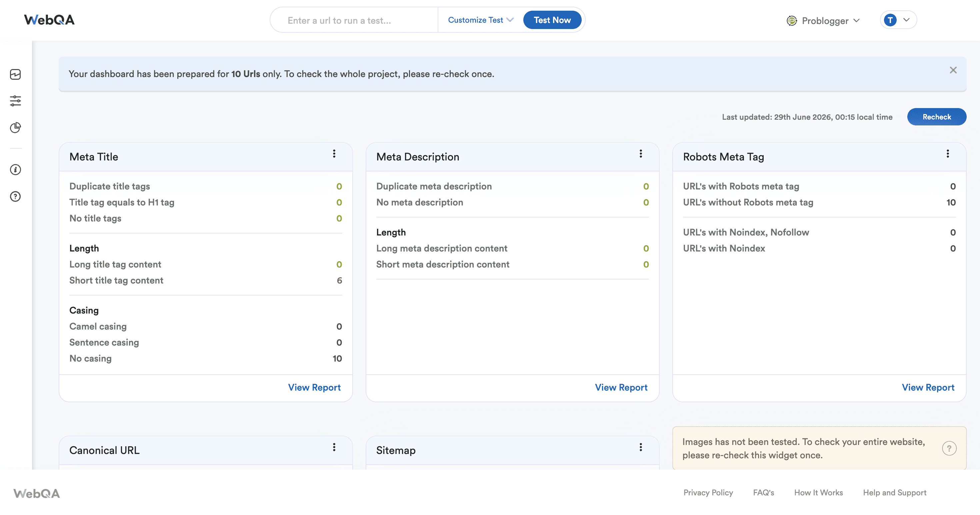Open the dashboard icon in the sidebar
Screen dimensions: 980x515
point(15,74)
